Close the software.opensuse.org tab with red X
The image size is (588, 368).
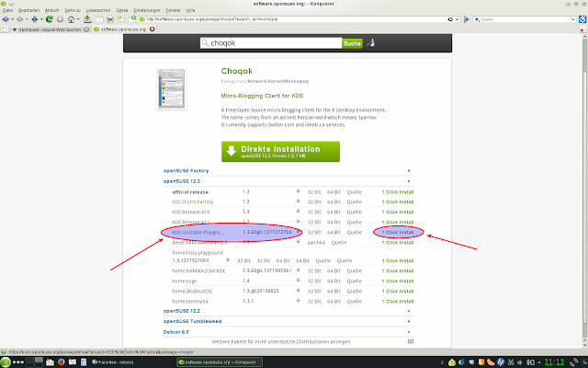[153, 29]
